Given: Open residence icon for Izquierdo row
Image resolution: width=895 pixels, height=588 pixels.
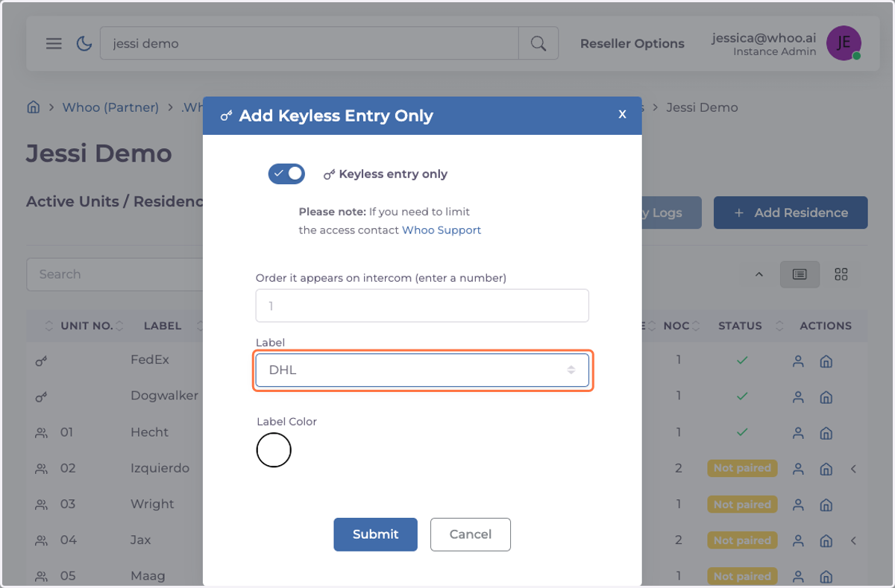Looking at the screenshot, I should pyautogui.click(x=826, y=469).
